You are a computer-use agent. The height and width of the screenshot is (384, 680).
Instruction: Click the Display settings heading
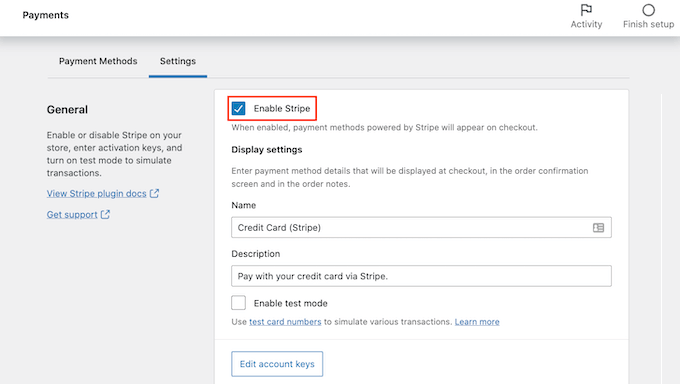tap(267, 150)
